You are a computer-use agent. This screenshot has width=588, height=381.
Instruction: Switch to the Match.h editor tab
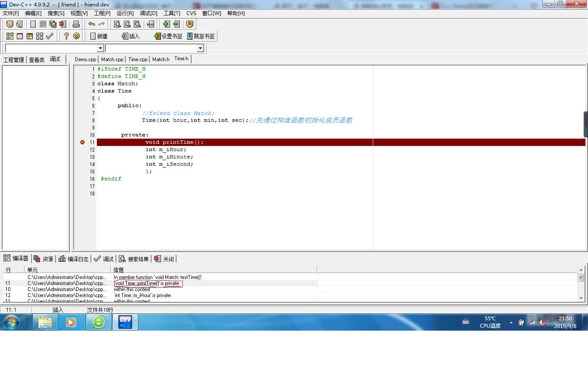pos(161,59)
